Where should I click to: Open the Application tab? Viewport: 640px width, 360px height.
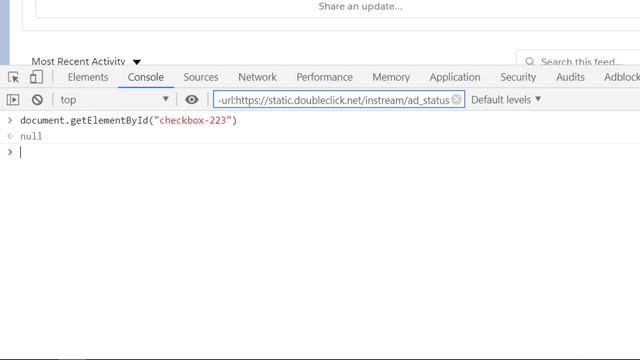point(455,77)
